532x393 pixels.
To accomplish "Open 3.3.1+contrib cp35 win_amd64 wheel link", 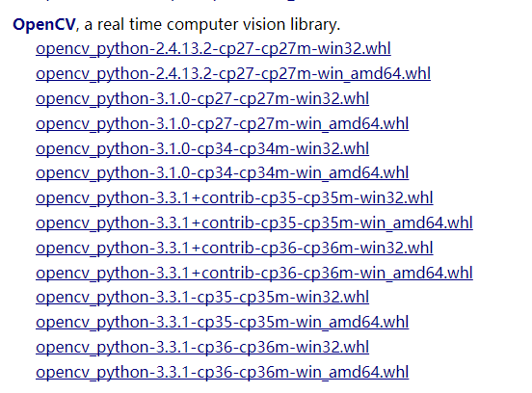I will point(254,223).
